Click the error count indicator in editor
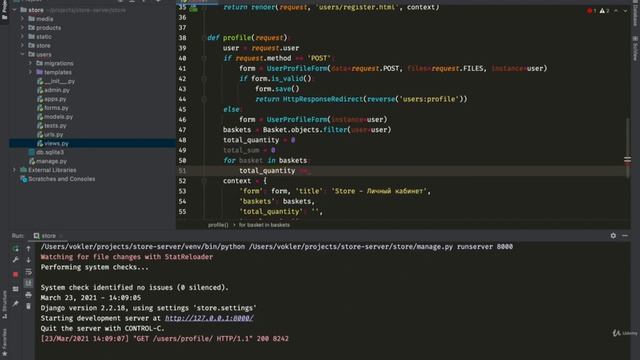640x360 pixels. 592,11
